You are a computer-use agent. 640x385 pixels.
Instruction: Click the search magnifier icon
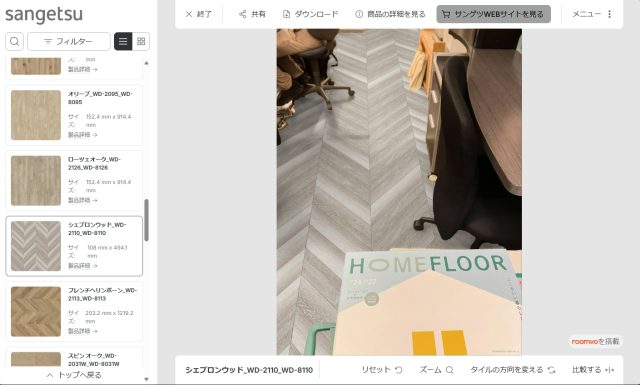(14, 41)
